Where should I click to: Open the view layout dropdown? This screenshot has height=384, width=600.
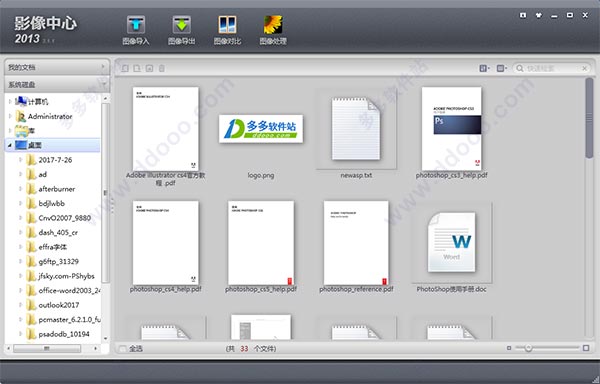[x=484, y=68]
